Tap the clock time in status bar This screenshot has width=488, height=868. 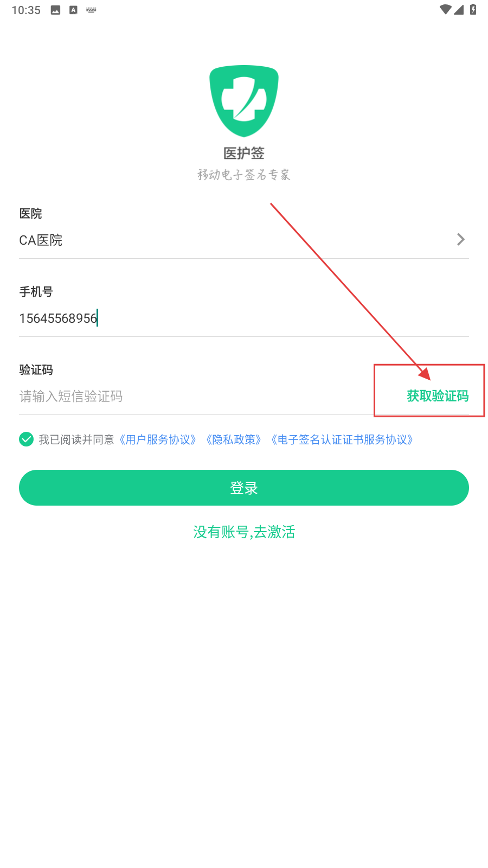(x=26, y=10)
